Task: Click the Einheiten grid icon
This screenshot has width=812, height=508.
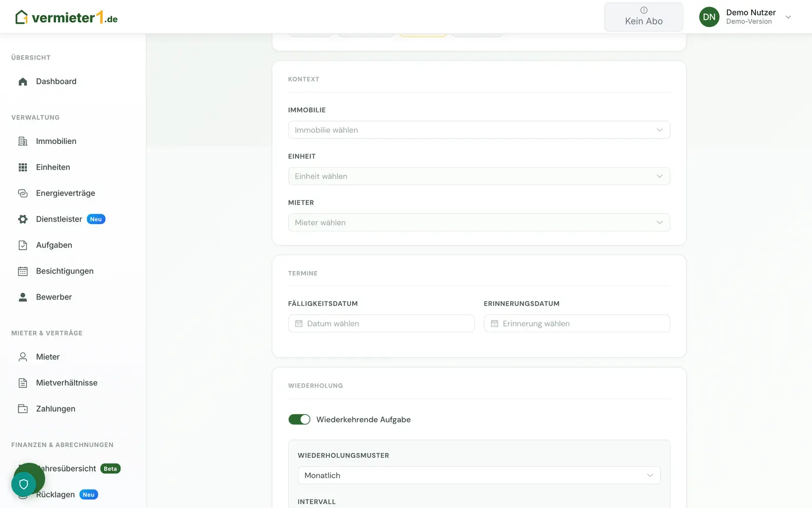Action: 23,167
